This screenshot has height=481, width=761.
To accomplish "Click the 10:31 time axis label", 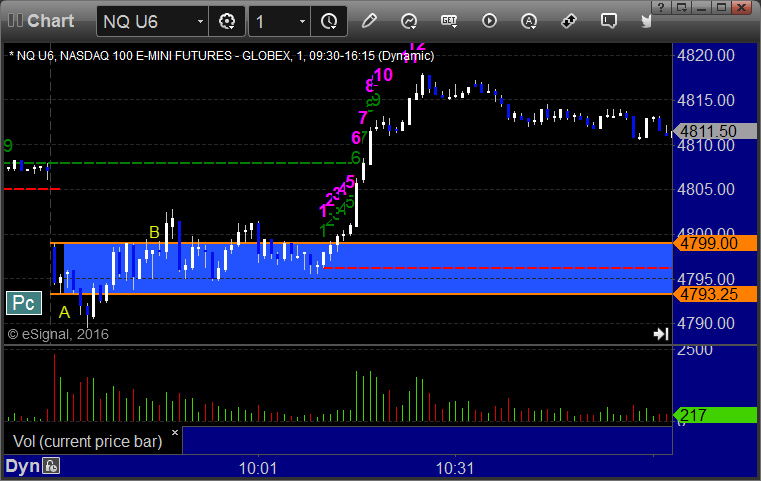I will [455, 468].
